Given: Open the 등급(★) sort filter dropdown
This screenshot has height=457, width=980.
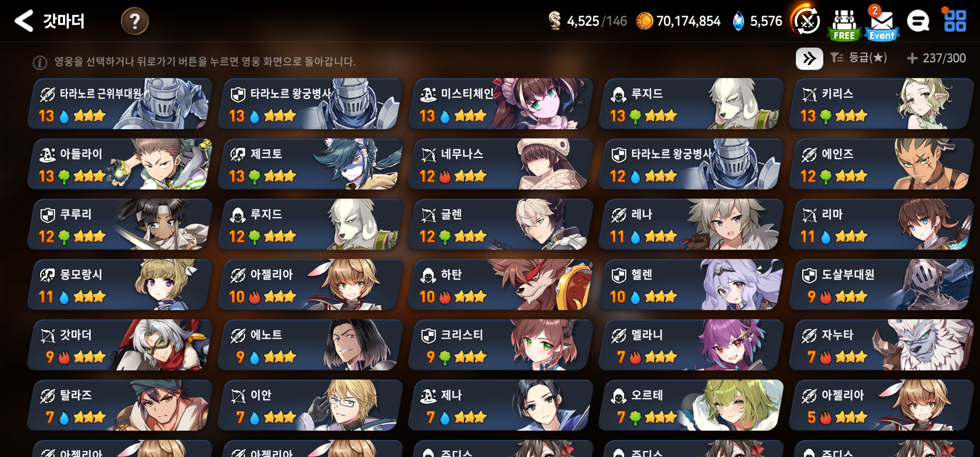Looking at the screenshot, I should click(859, 58).
